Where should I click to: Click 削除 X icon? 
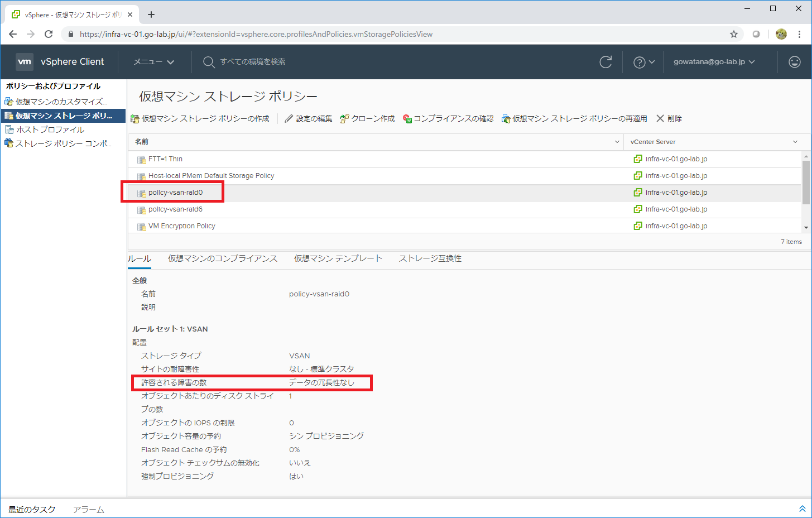tap(660, 118)
